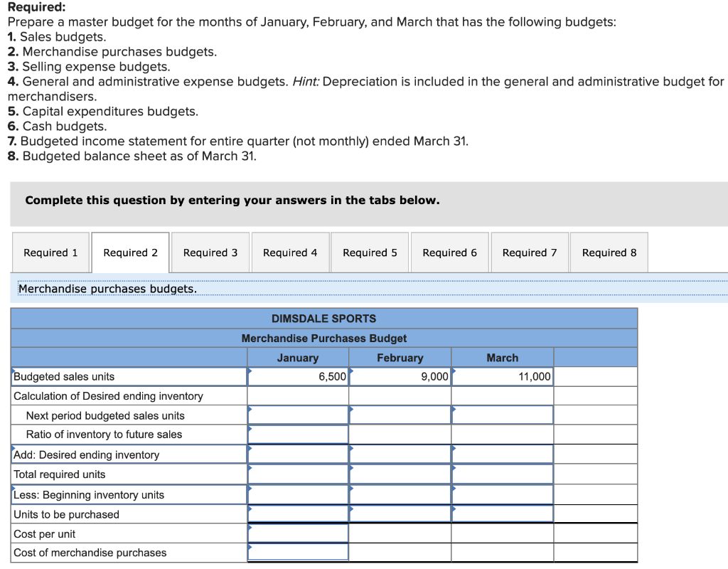Viewport: 728px width, 569px height.
Task: Select February budgeted sales units cell showing 9,000
Action: tap(400, 375)
